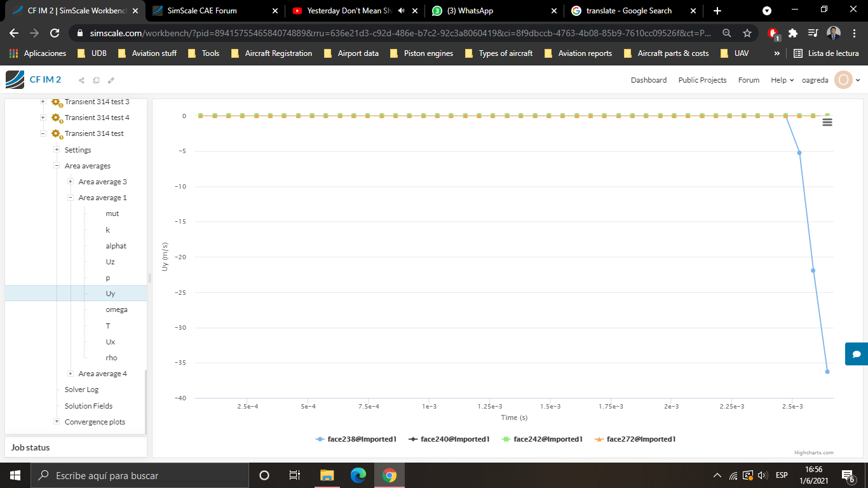Launch Microsoft Edge from the taskbar
868x488 pixels.
358,475
